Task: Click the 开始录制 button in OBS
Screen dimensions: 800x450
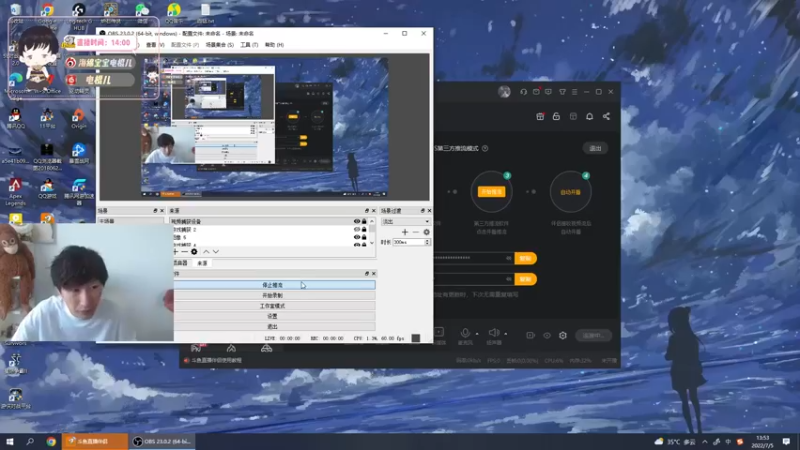Action: point(274,295)
